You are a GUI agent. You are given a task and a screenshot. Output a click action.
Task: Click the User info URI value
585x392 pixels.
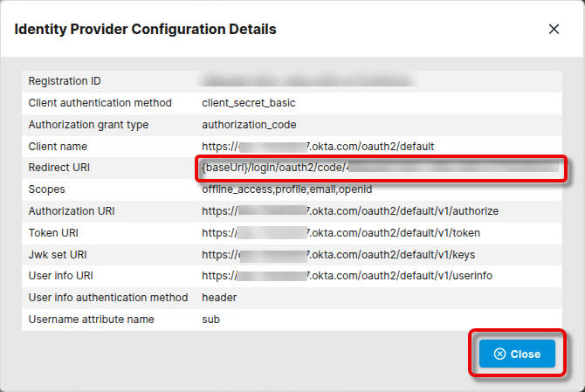pyautogui.click(x=348, y=276)
